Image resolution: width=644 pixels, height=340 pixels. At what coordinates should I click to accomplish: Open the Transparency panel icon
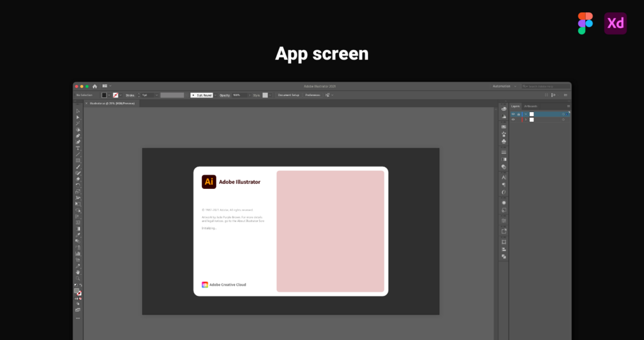504,166
